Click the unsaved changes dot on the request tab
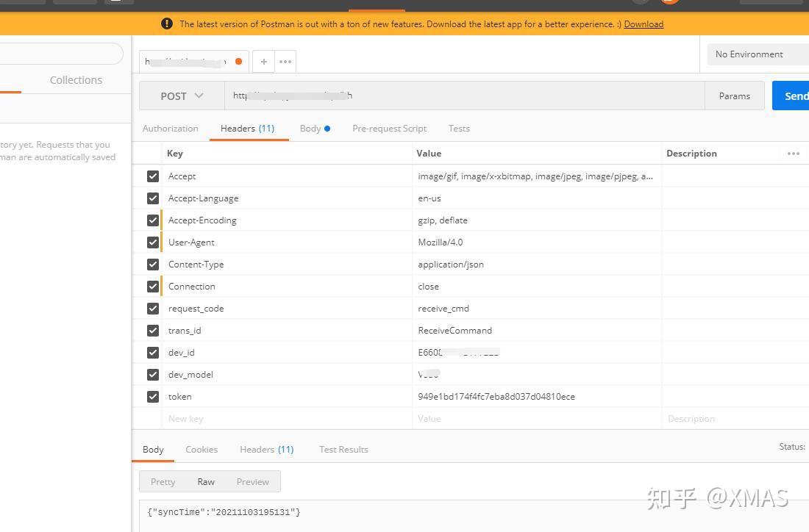The height and width of the screenshot is (532, 809). pyautogui.click(x=238, y=62)
